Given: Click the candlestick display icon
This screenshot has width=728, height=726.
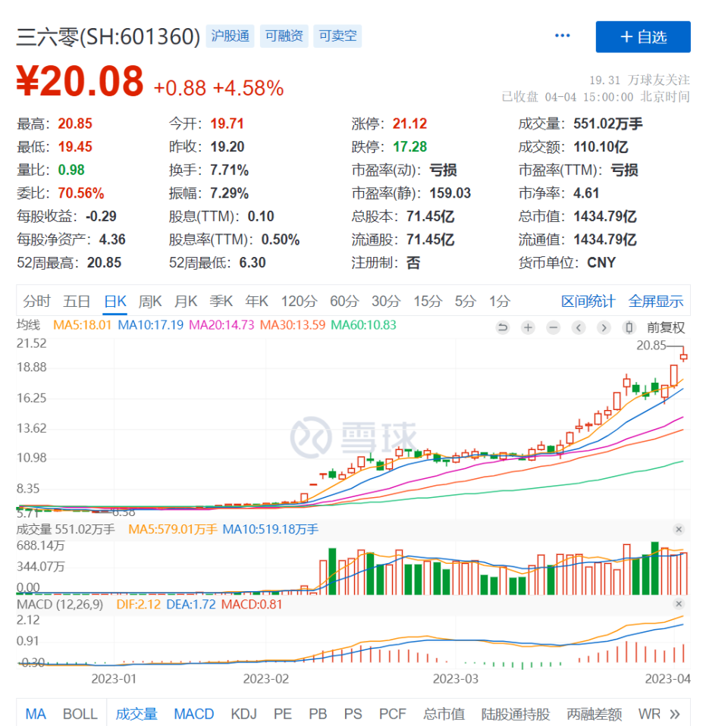Looking at the screenshot, I should coord(629,327).
